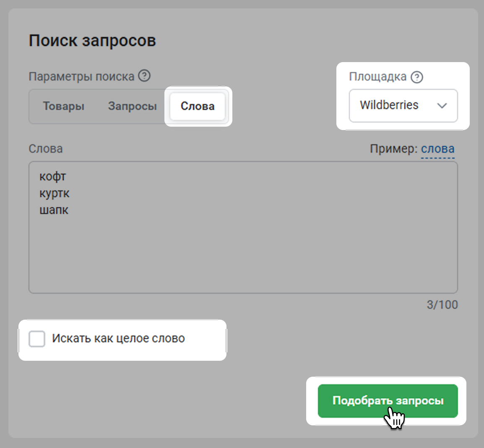Tick the Искать как целое слово checkbox
The width and height of the screenshot is (484, 448).
[x=37, y=339]
